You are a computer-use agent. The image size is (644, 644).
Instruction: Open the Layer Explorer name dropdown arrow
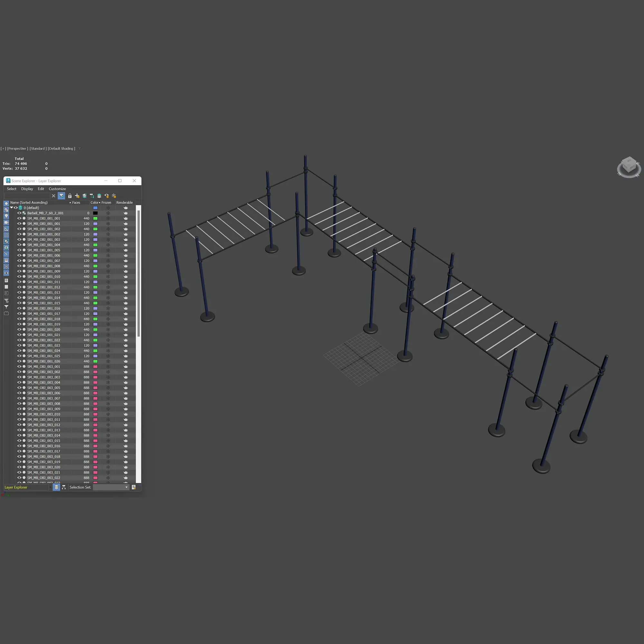coord(50,487)
